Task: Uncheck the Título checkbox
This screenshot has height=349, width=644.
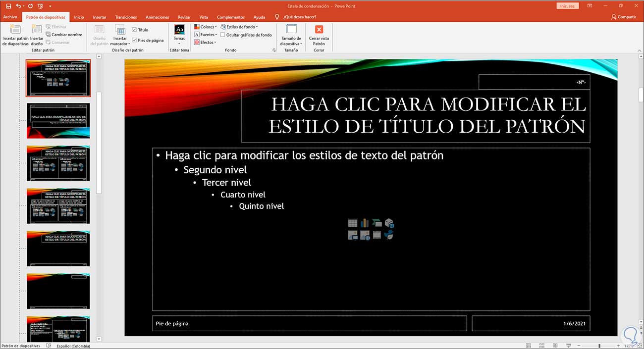Action: (x=134, y=30)
